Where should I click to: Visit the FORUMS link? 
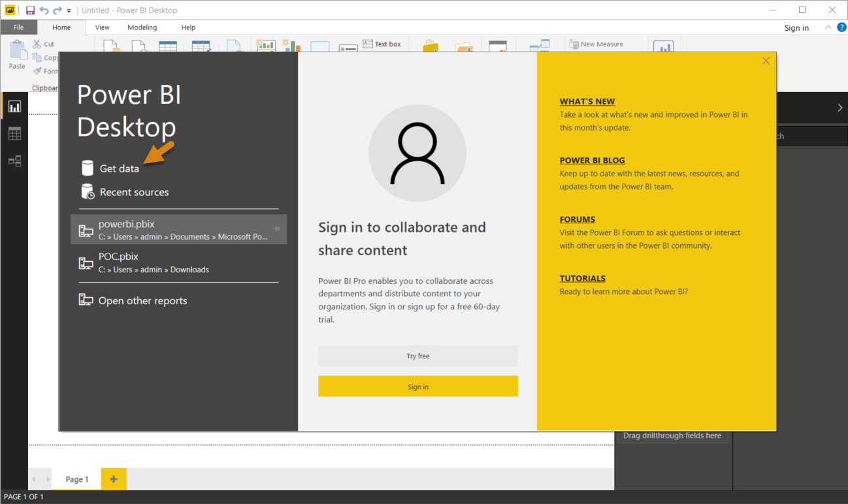coord(578,219)
